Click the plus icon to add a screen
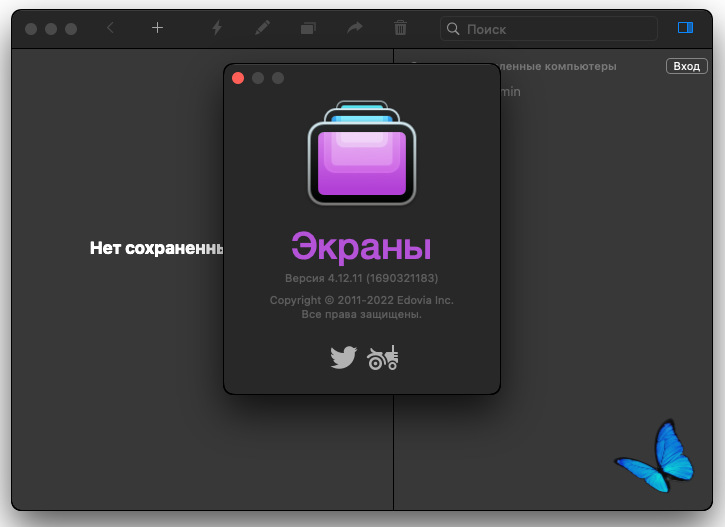This screenshot has width=725, height=527. [x=157, y=28]
